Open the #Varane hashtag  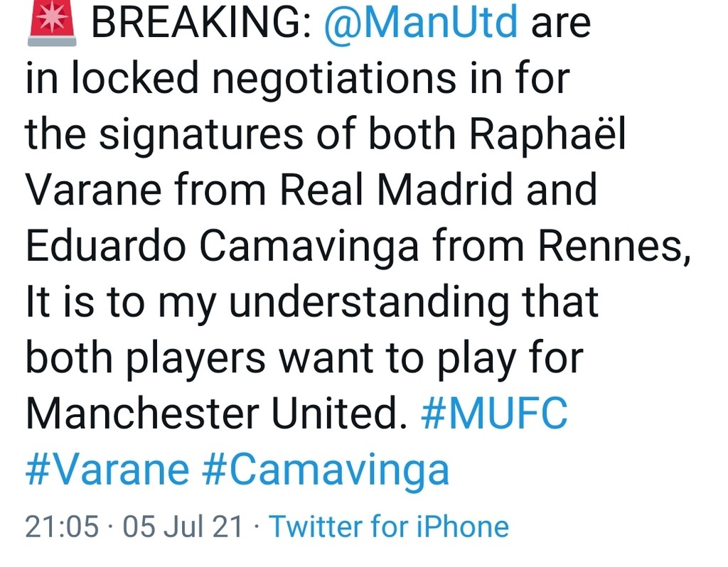point(107,470)
